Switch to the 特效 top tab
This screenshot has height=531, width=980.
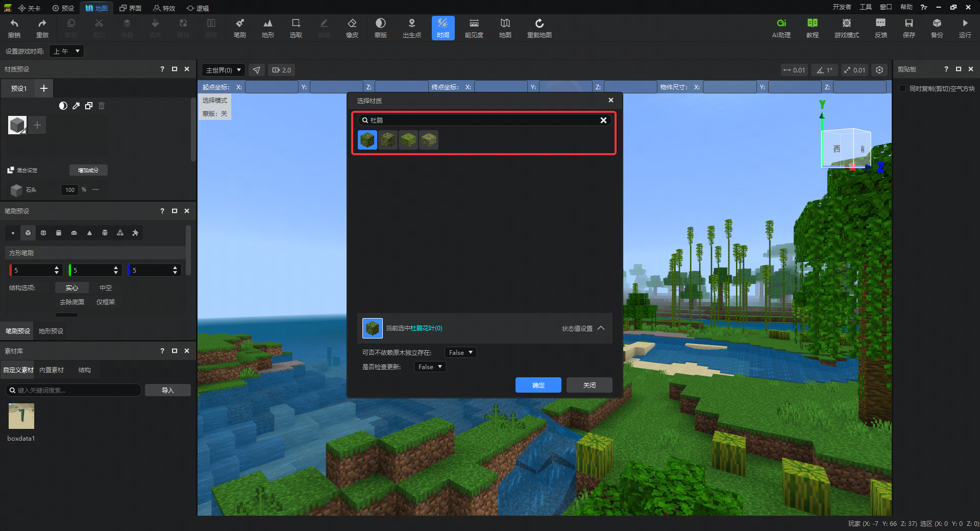coord(164,8)
